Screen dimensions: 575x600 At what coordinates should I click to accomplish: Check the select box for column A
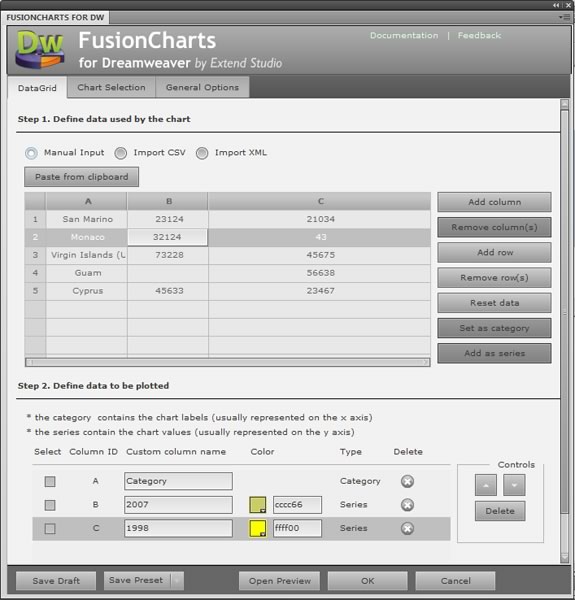50,481
